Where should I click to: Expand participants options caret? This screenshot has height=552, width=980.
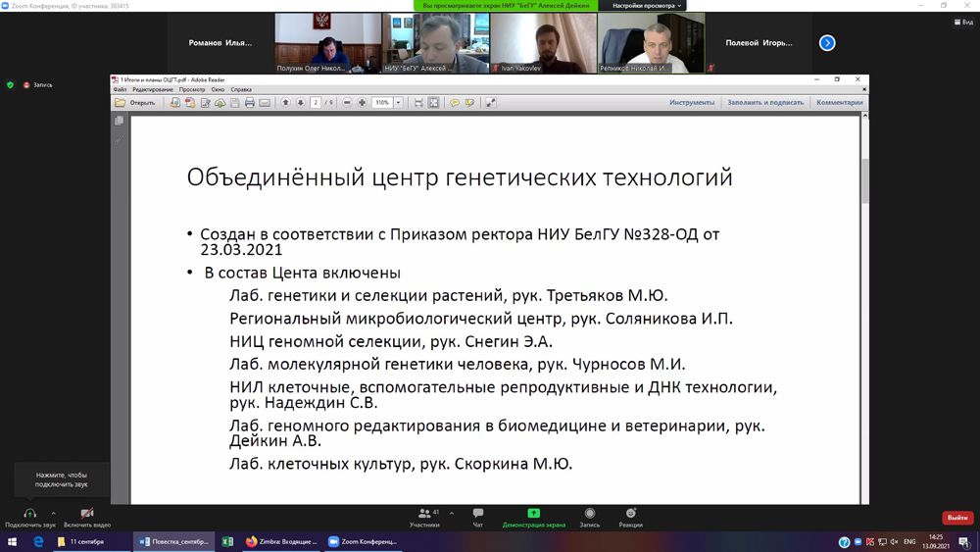click(x=451, y=513)
